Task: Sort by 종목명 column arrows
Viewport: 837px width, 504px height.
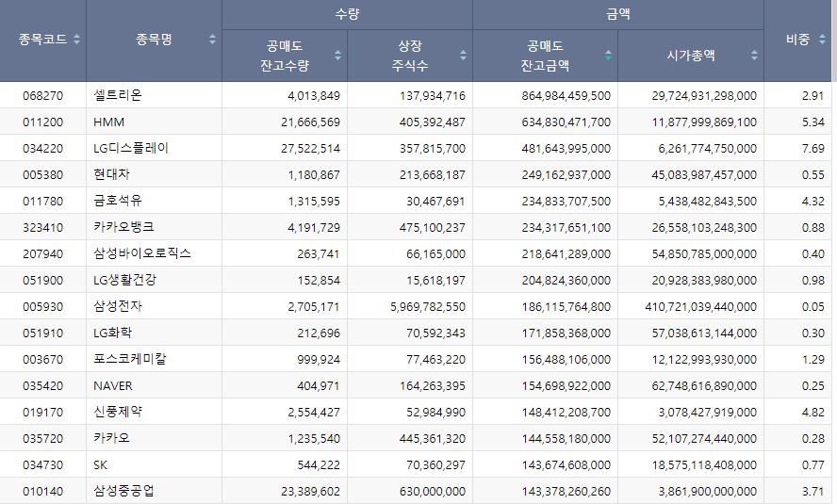Action: point(212,39)
